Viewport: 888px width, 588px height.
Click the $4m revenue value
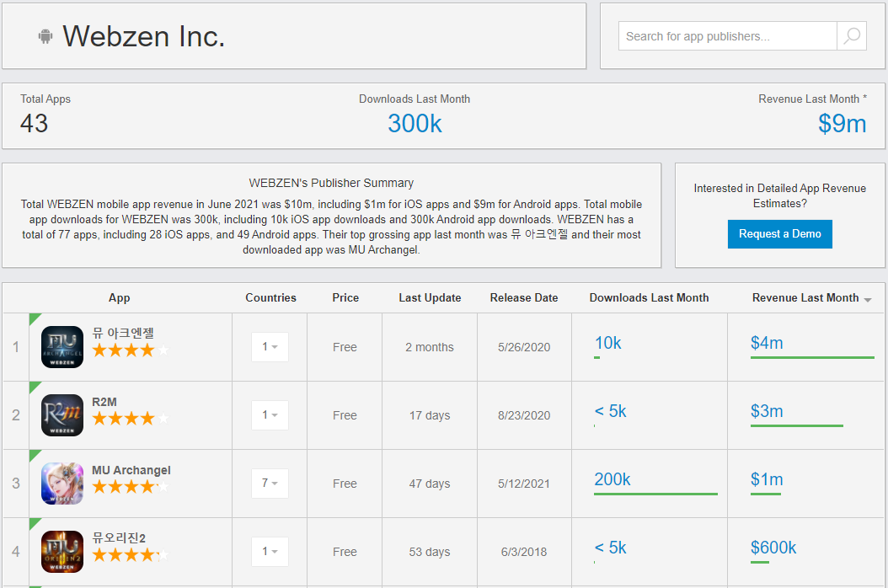(x=767, y=343)
